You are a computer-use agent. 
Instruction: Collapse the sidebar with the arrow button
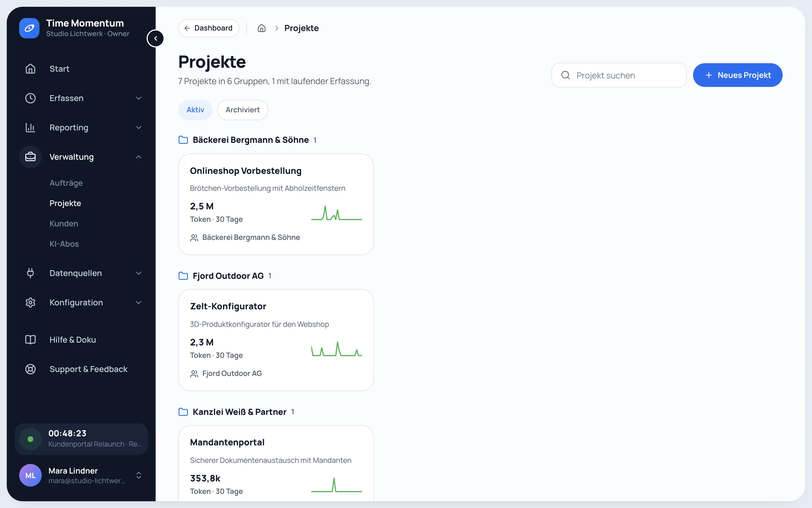coord(155,38)
